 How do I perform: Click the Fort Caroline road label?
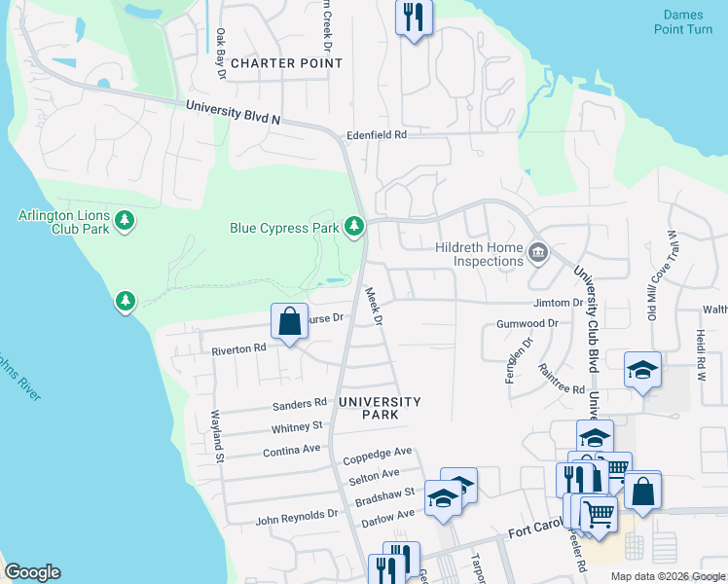535,528
